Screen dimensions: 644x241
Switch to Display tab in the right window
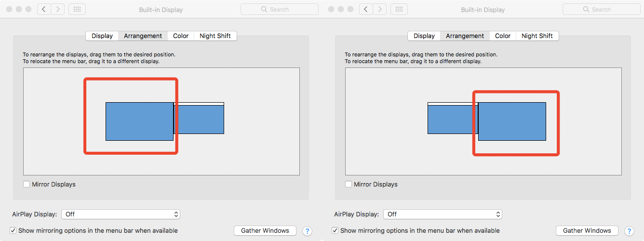pyautogui.click(x=424, y=36)
